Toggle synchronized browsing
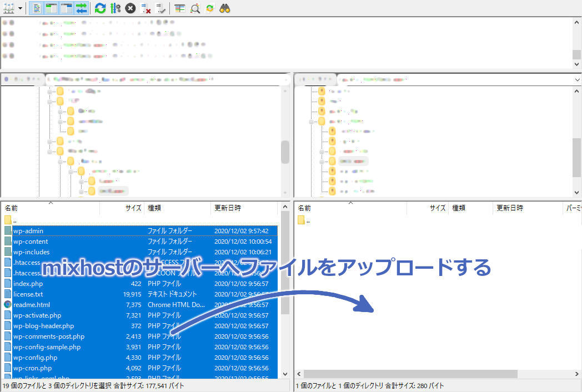 (x=210, y=8)
